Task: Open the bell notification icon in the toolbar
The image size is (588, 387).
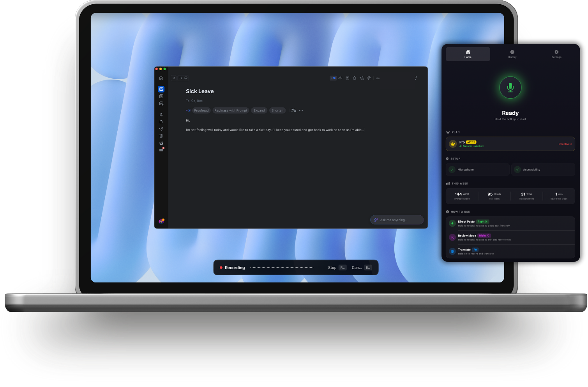Action: [355, 78]
